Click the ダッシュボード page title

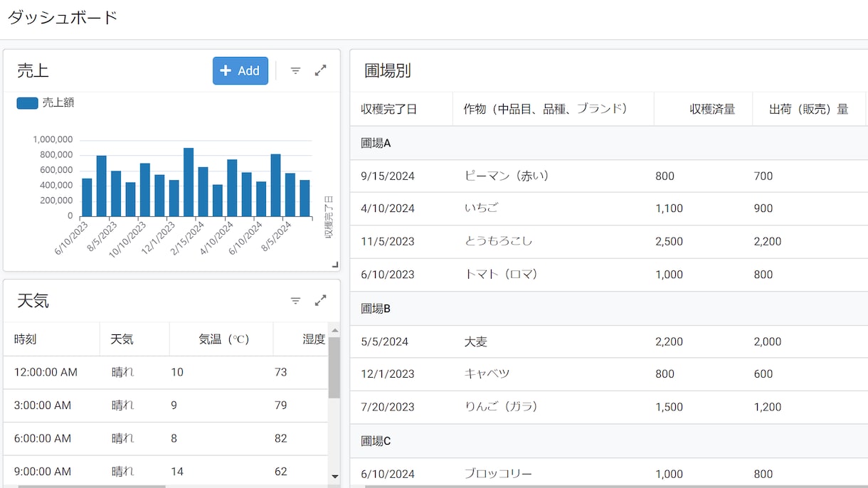(63, 18)
